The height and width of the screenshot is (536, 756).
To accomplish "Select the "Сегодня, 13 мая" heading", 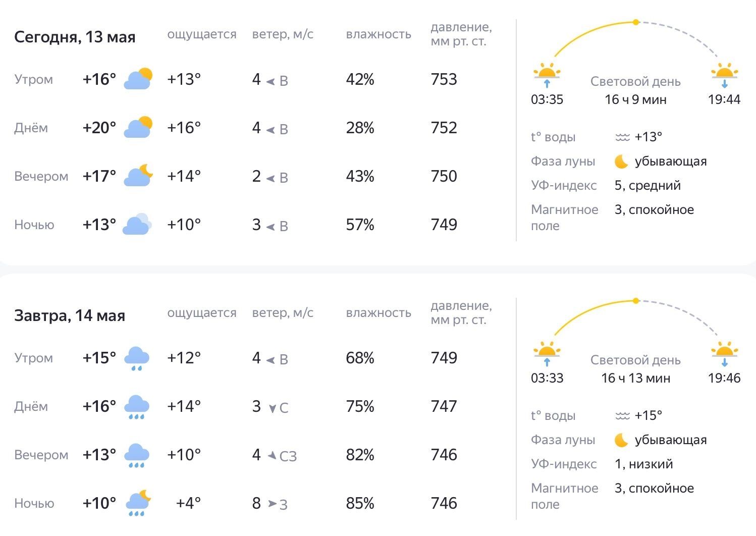I will [x=75, y=37].
